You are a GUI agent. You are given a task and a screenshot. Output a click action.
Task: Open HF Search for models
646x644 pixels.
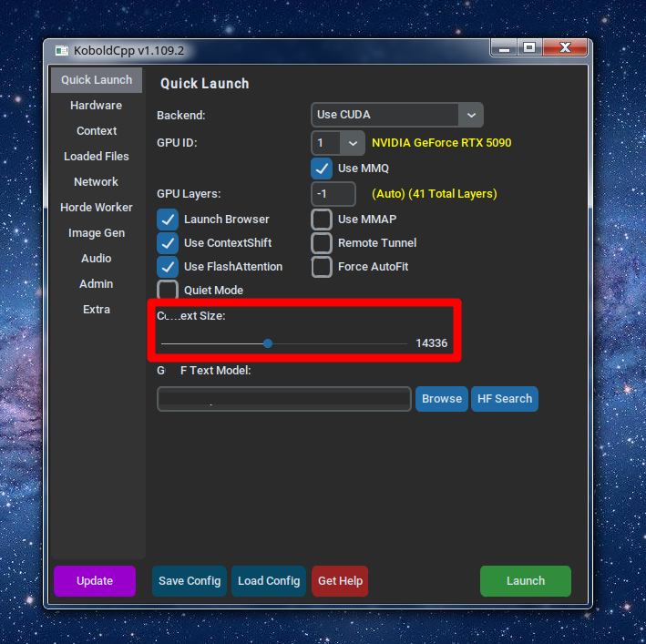coord(505,399)
